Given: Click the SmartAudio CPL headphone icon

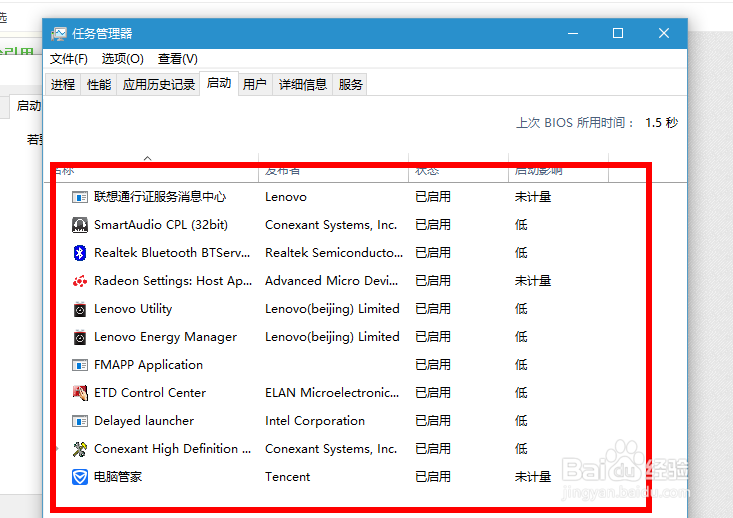Looking at the screenshot, I should pyautogui.click(x=79, y=225).
